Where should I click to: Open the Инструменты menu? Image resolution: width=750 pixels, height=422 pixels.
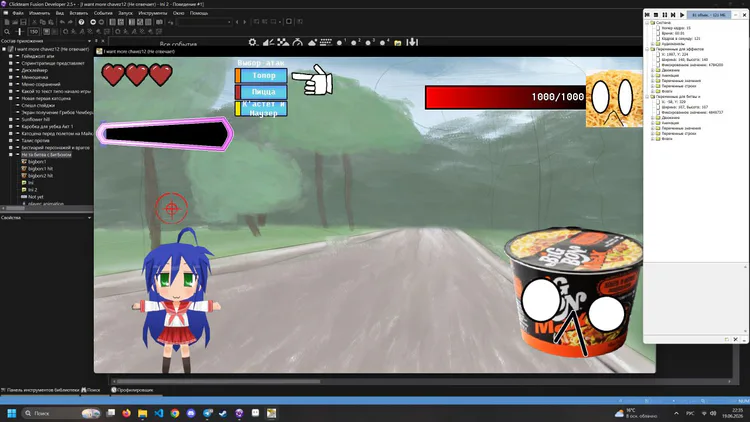coord(152,13)
